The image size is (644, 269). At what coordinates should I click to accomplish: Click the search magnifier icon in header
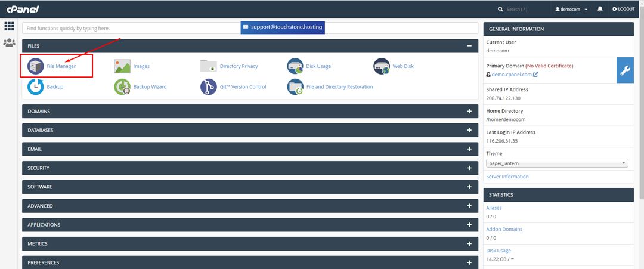[x=500, y=9]
